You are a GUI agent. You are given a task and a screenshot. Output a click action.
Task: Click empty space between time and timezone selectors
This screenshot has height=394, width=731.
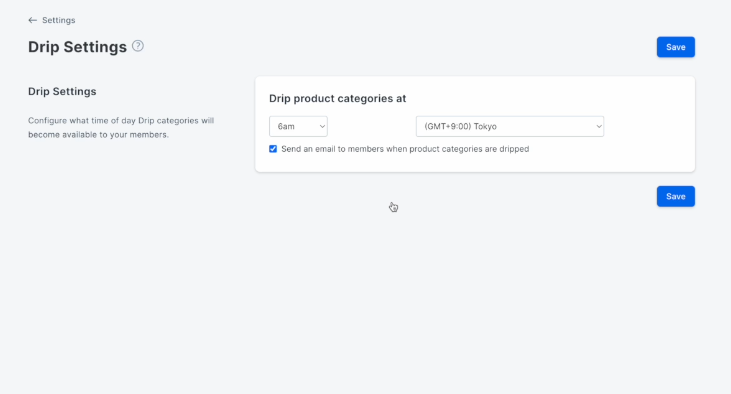[372, 126]
